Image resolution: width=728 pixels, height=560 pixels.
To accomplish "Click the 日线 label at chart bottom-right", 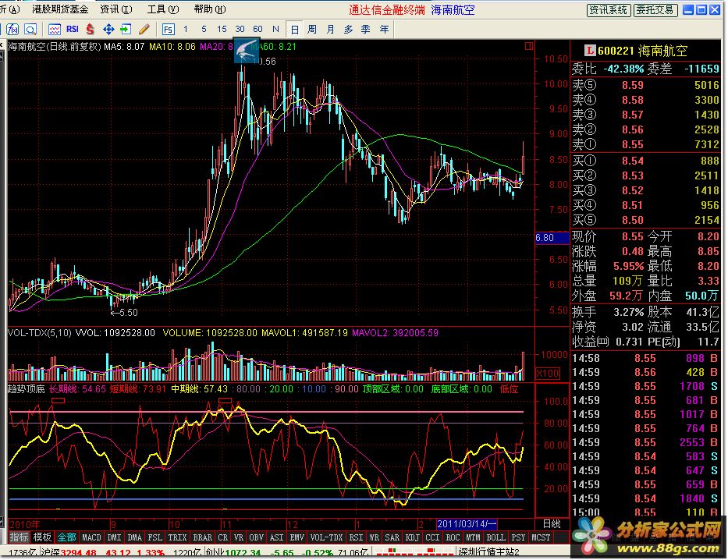I will click(x=552, y=524).
